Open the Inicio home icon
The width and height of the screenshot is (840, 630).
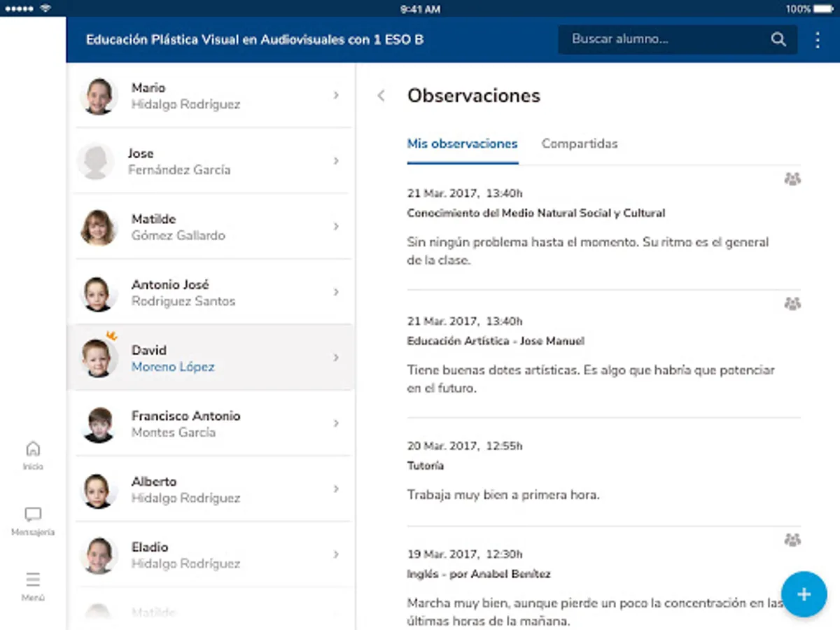point(33,449)
